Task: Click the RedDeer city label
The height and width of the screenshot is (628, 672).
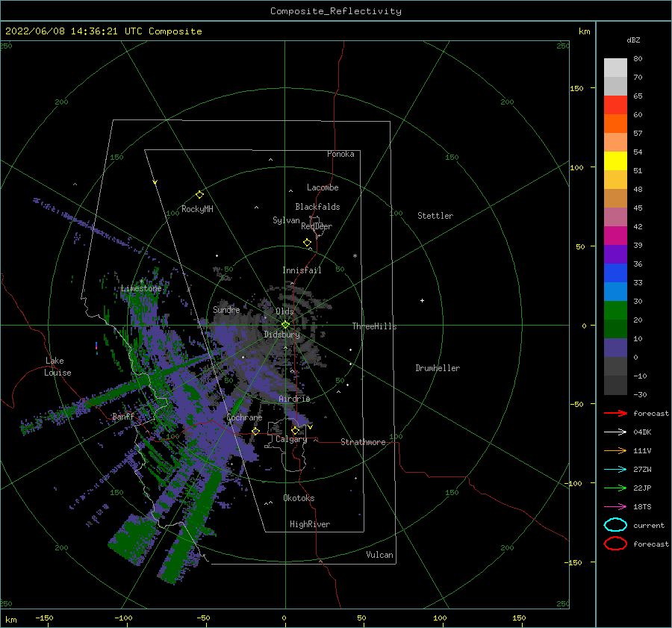Action: (x=317, y=226)
